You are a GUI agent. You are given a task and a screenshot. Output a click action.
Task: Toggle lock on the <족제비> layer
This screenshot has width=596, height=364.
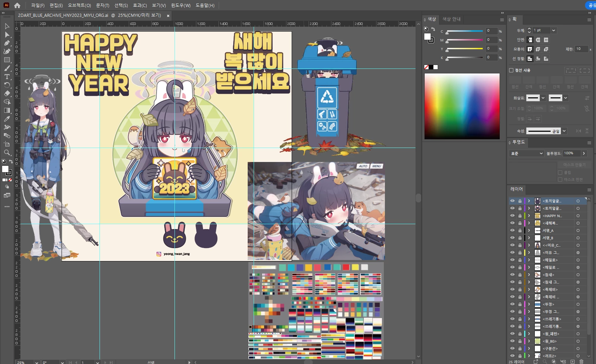(x=520, y=290)
